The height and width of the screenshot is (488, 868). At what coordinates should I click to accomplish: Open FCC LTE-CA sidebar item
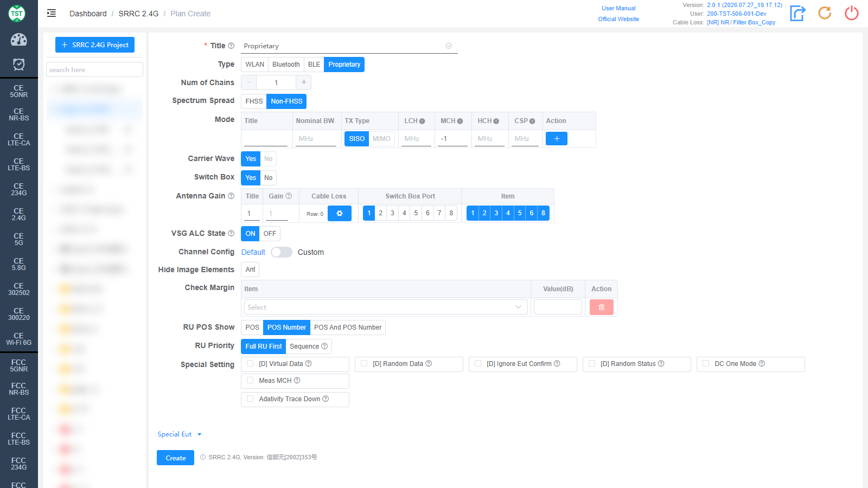click(x=19, y=414)
